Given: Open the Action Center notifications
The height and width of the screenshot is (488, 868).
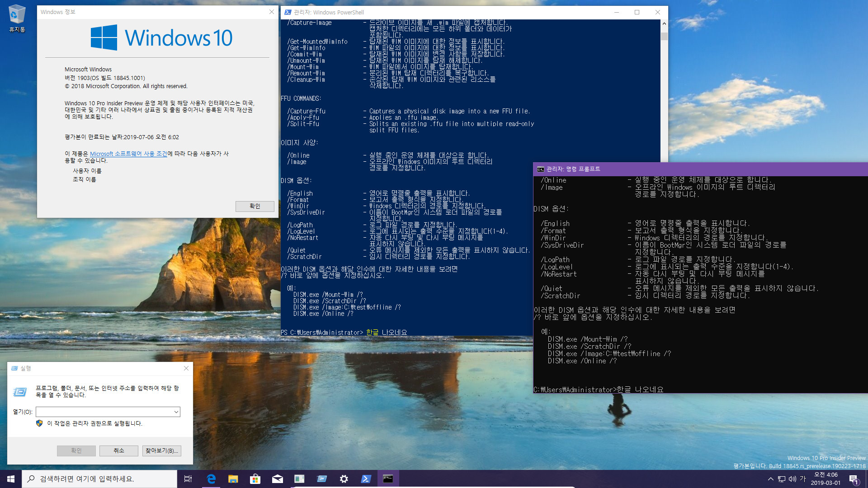Looking at the screenshot, I should pyautogui.click(x=854, y=479).
